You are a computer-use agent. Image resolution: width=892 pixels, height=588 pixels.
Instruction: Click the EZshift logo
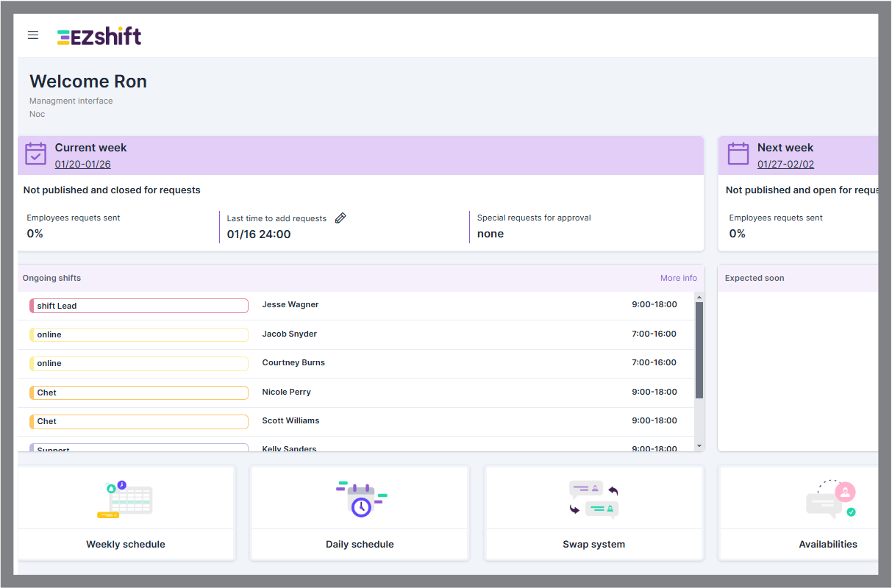click(99, 35)
